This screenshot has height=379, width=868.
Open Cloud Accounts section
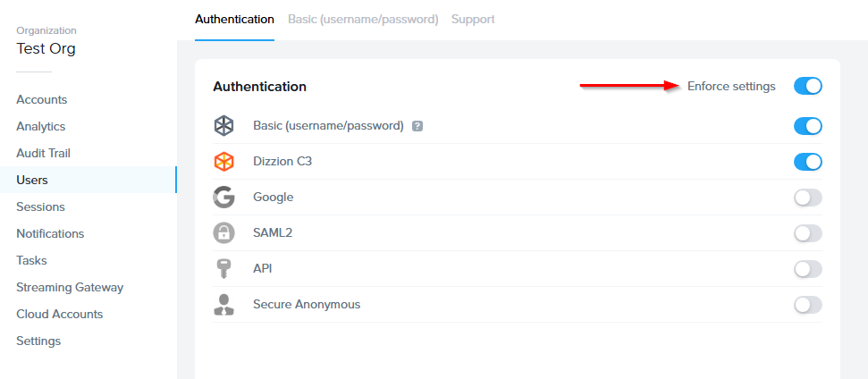point(59,314)
